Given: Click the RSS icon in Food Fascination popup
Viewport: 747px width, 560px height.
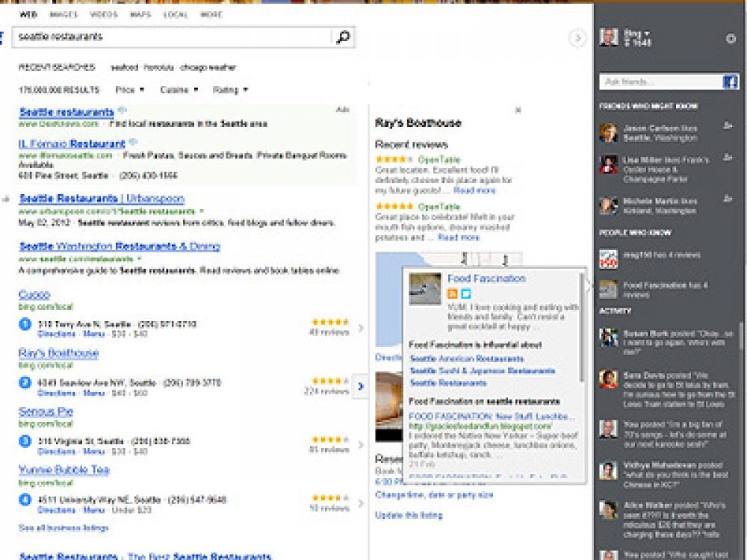Looking at the screenshot, I should pos(452,293).
